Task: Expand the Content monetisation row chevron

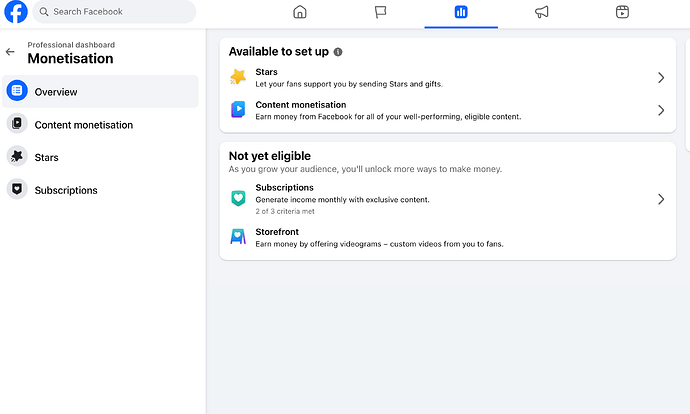Action: [x=661, y=110]
